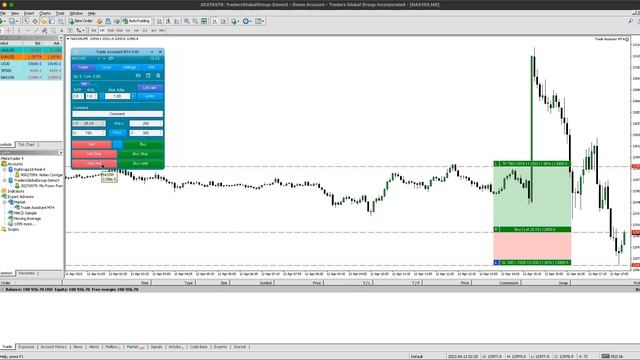Click the red Sell button
Viewport: 640px width, 360px height.
click(x=91, y=144)
